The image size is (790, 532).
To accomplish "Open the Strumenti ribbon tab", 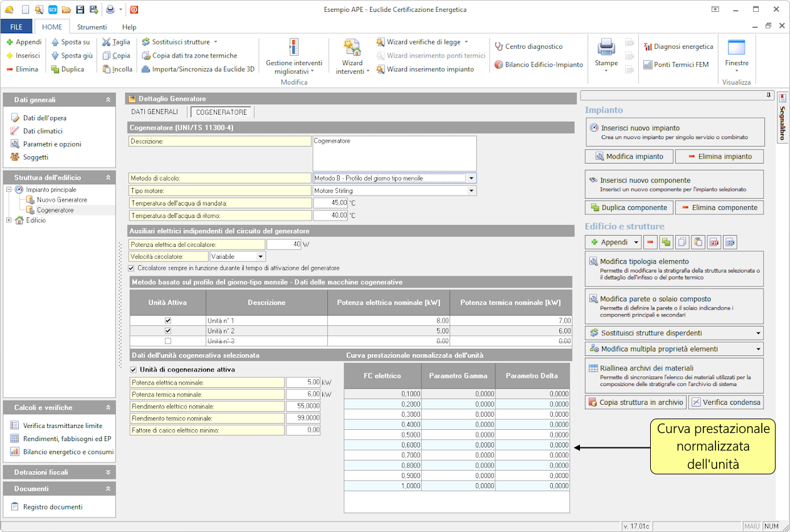I will click(92, 27).
